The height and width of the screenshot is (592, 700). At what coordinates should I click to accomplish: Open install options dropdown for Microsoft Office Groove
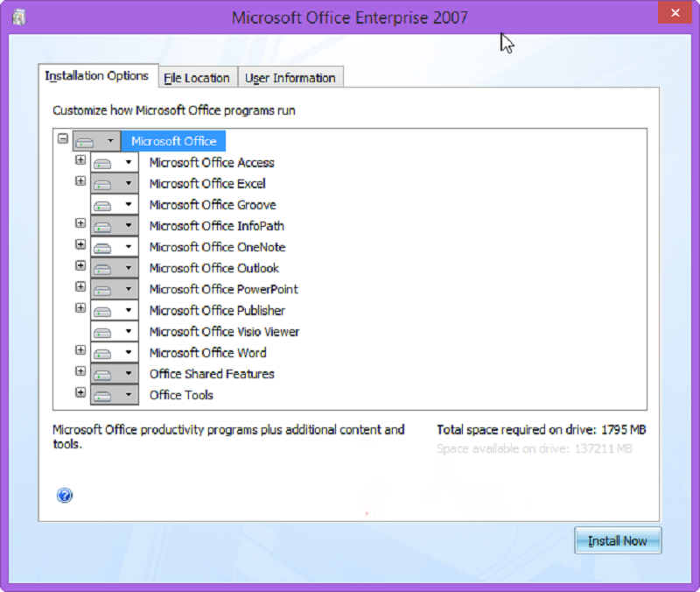pyautogui.click(x=115, y=205)
